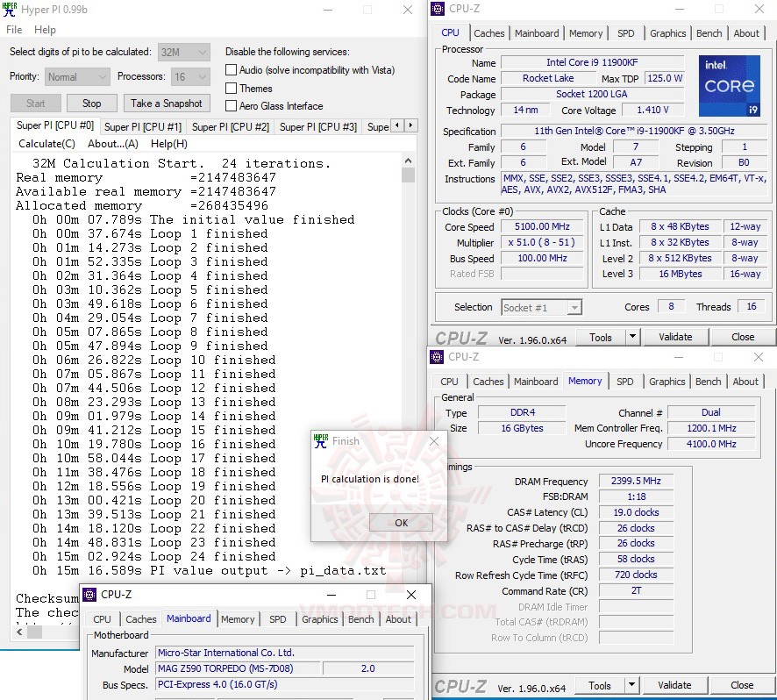Click the right tab-scroll arrow in Hyper PI
777x700 pixels.
410,125
